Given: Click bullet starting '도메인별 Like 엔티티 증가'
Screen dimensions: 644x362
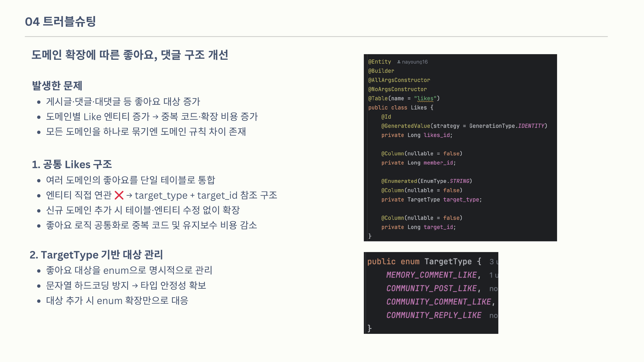Looking at the screenshot, I should pyautogui.click(x=152, y=117).
